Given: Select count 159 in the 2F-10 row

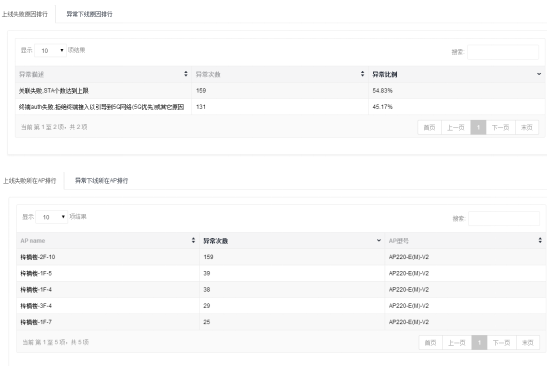Looking at the screenshot, I should tap(208, 257).
